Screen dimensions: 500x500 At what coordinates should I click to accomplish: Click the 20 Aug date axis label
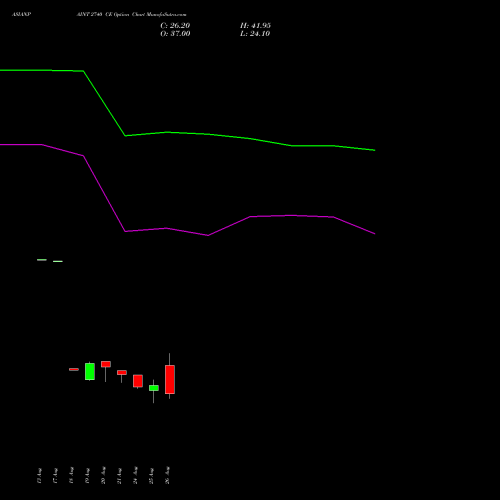tap(103, 475)
